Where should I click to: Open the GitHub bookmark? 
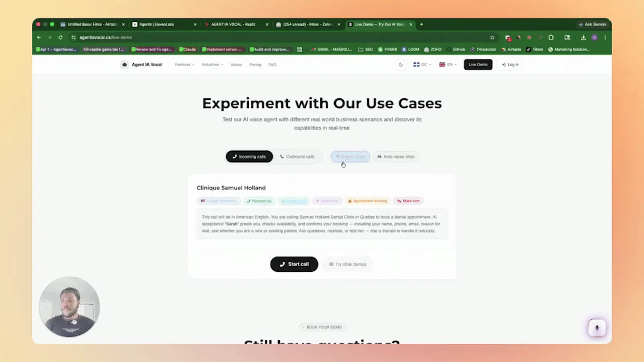point(456,49)
